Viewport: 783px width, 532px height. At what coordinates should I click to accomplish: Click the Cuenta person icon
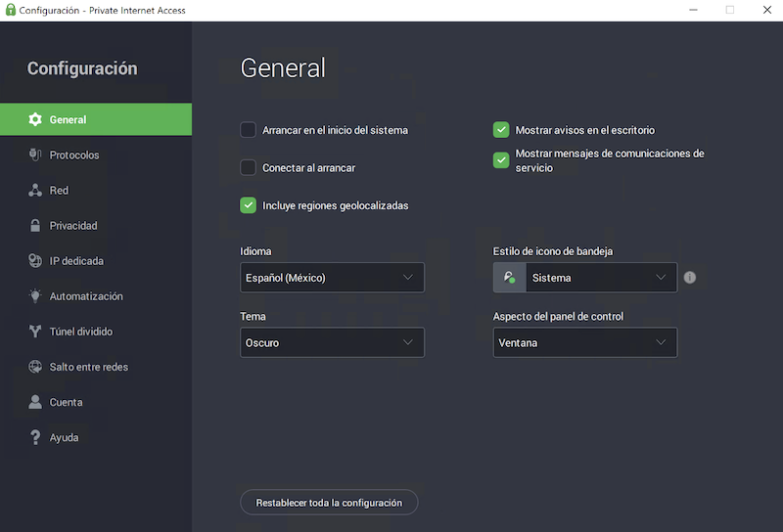coord(35,402)
